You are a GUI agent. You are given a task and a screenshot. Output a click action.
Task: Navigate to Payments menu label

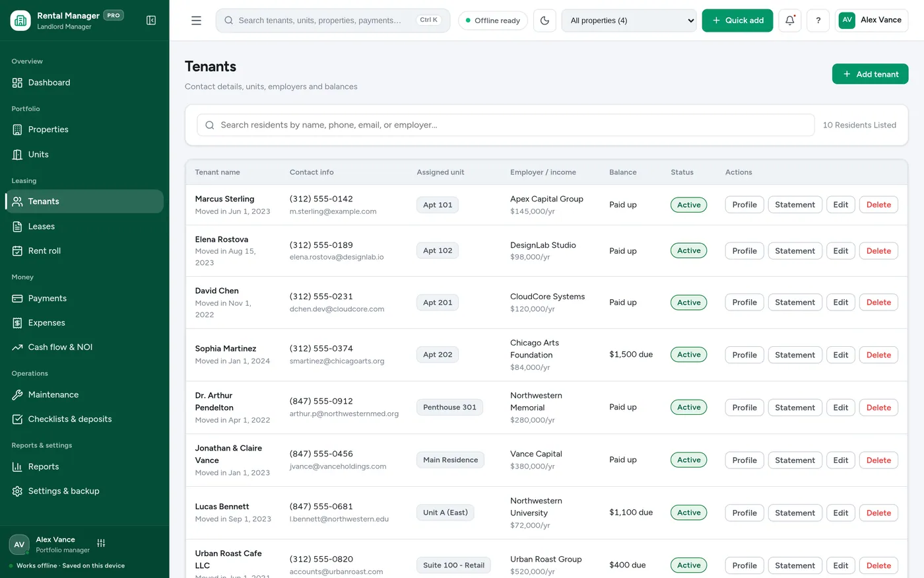[x=48, y=299]
